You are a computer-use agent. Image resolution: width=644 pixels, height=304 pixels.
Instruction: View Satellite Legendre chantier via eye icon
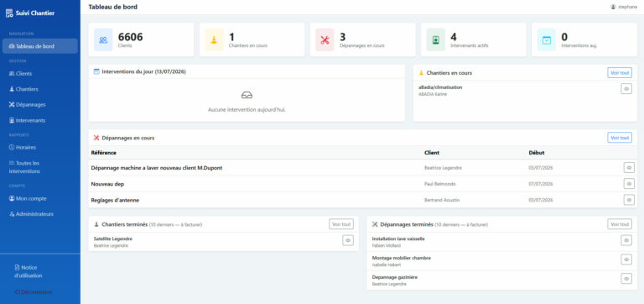[348, 240]
